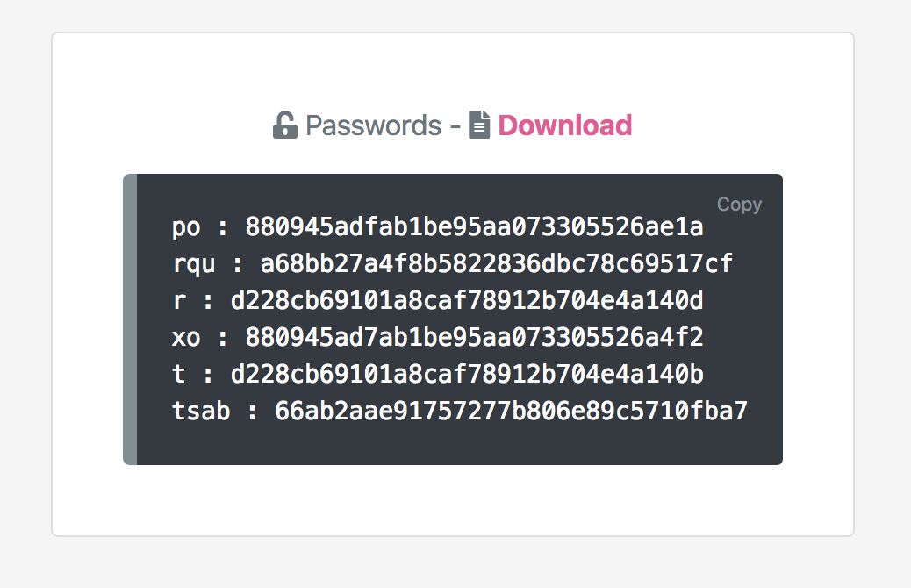Click the Passwords heading text
Screen dimensions: 911x588
374,125
